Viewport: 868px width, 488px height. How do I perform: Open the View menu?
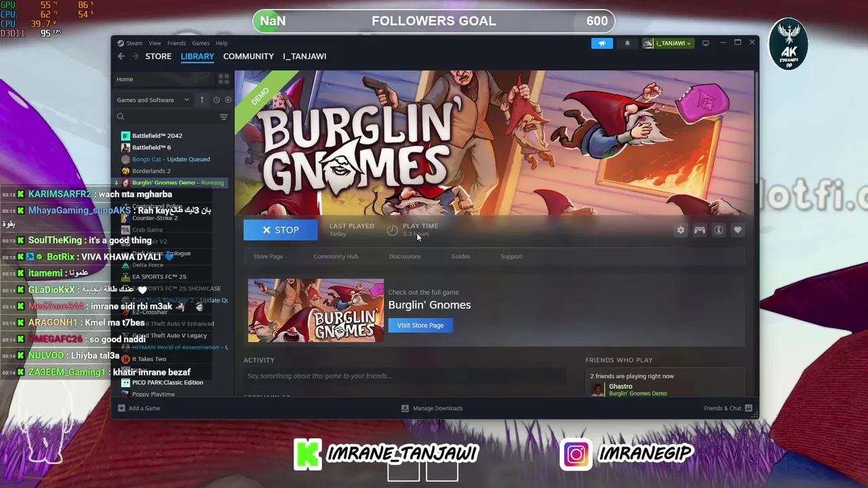point(155,43)
